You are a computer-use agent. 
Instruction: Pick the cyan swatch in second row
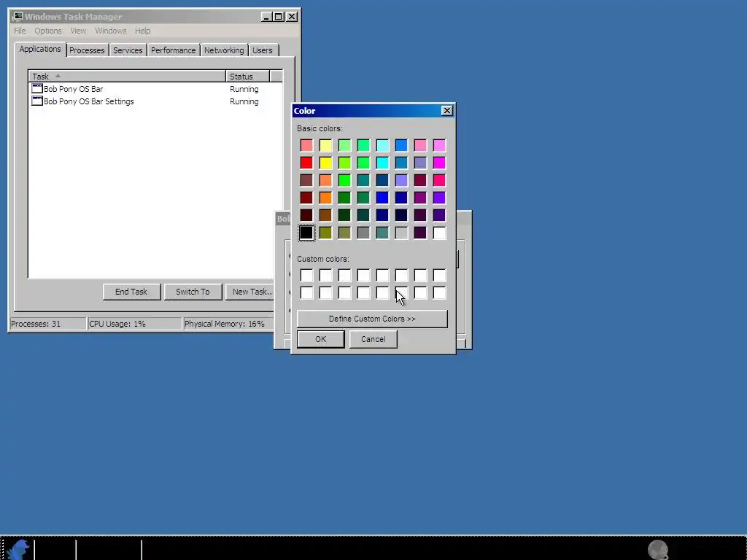click(x=382, y=163)
